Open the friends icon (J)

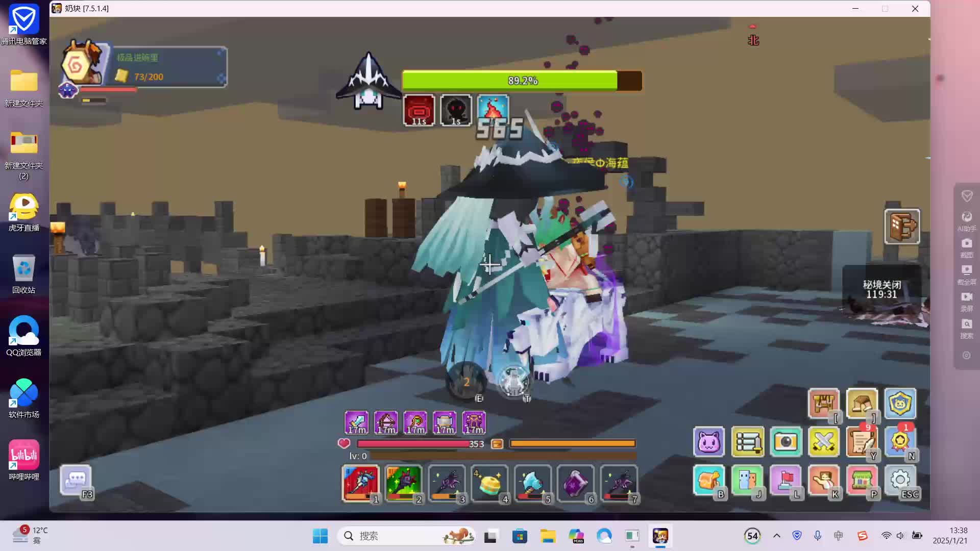[747, 480]
